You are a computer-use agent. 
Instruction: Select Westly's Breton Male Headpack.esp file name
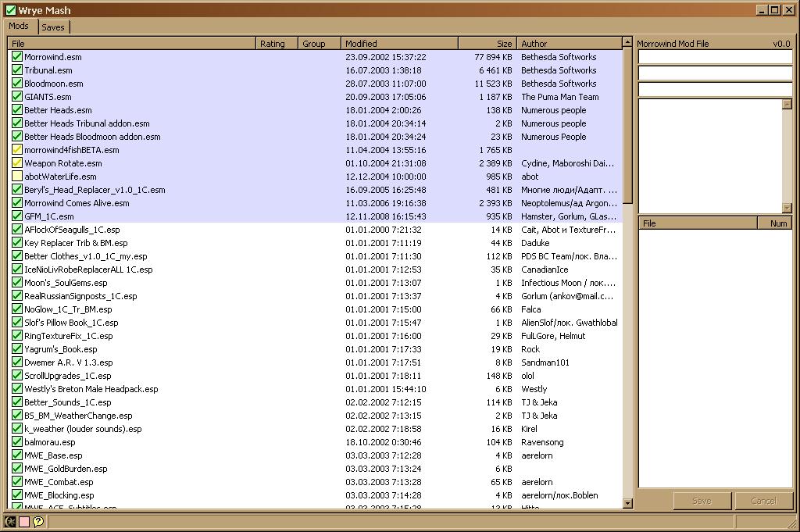[91, 389]
